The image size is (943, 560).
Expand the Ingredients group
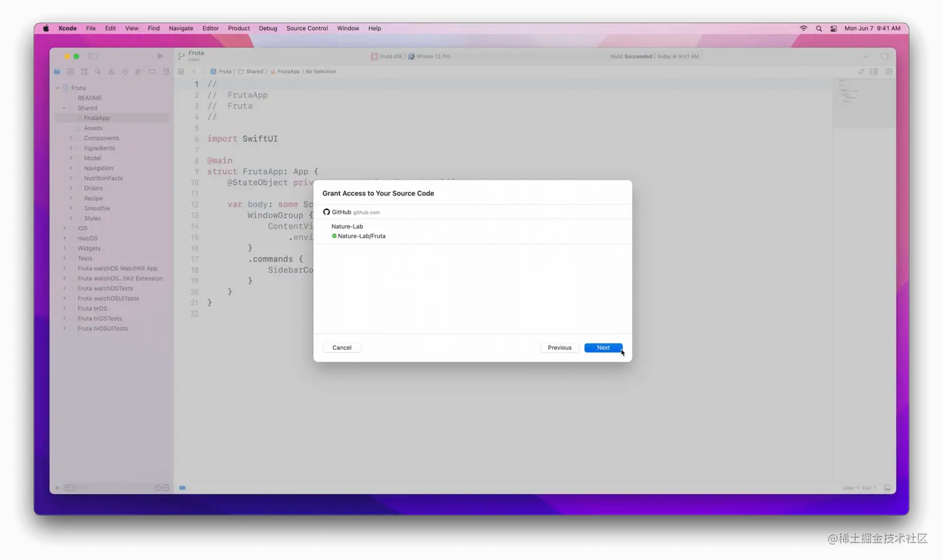click(70, 148)
